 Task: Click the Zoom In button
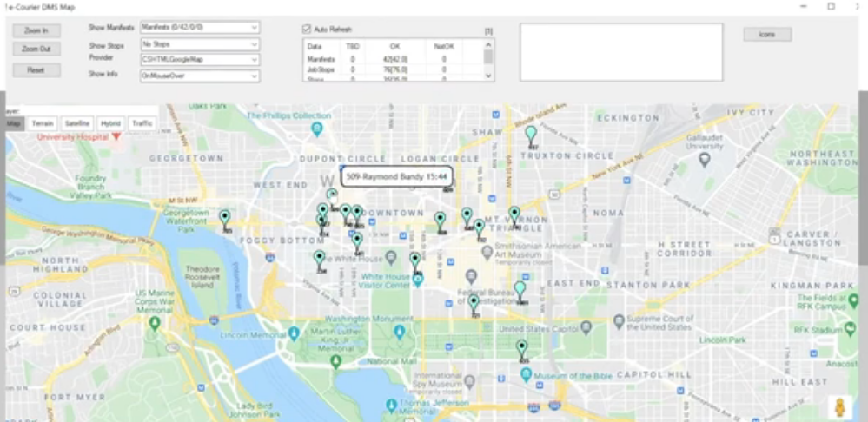(x=36, y=31)
